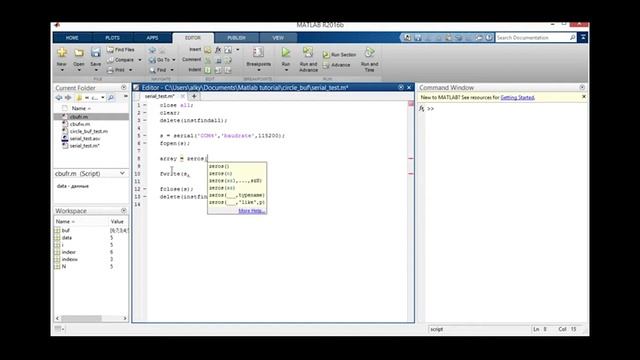Screen dimensions: 640x360
Task: Open the PLOTS ribbon tab
Action: 112,38
